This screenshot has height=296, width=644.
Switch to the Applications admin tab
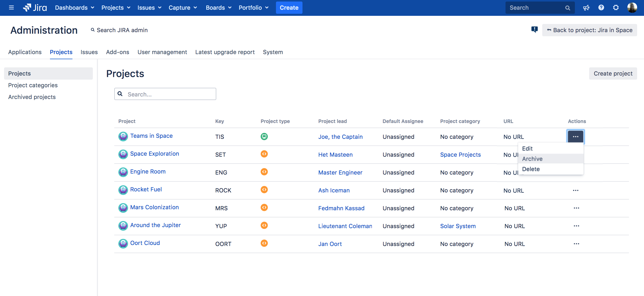point(25,52)
